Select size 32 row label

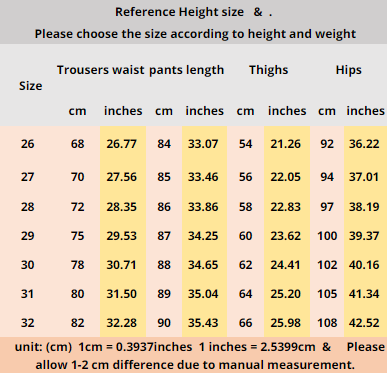click(27, 323)
